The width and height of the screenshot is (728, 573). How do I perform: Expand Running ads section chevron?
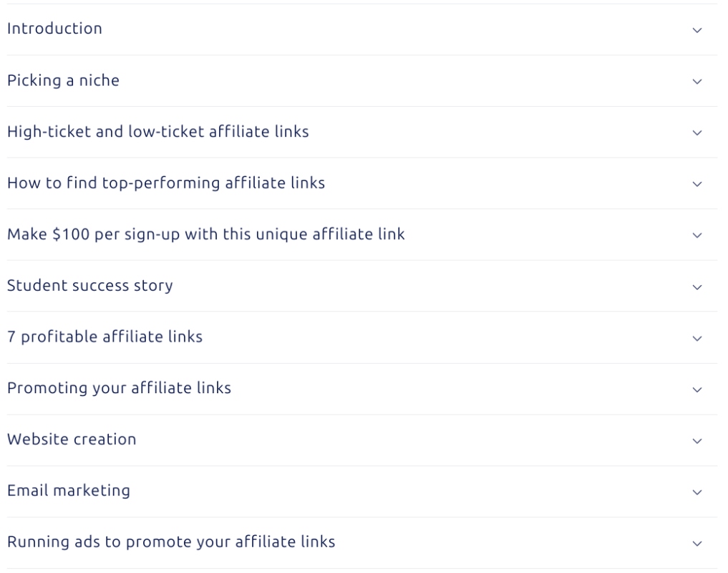click(x=697, y=544)
